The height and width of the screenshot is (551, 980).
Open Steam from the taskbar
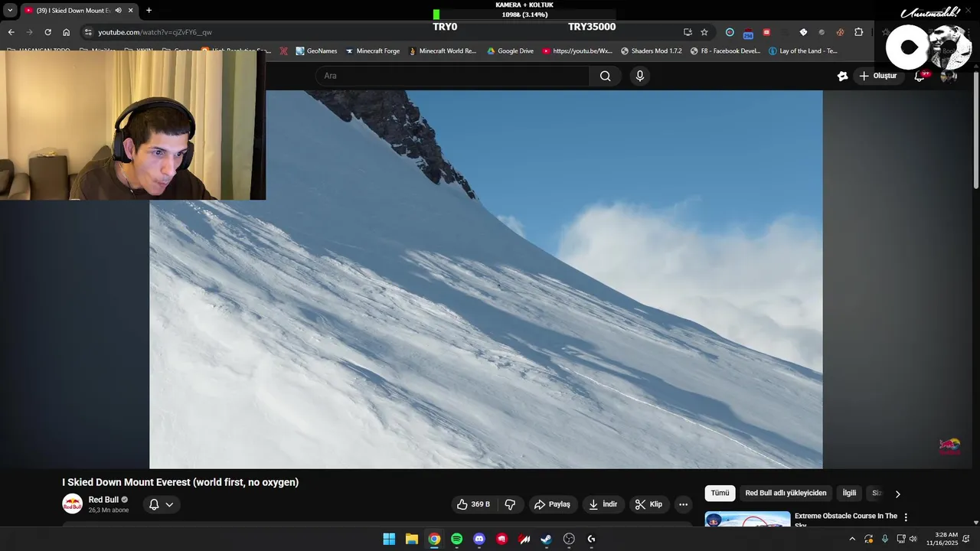pos(547,539)
